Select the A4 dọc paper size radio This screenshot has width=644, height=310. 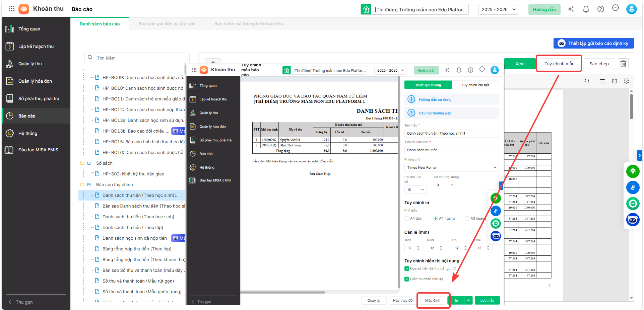pyautogui.click(x=407, y=218)
